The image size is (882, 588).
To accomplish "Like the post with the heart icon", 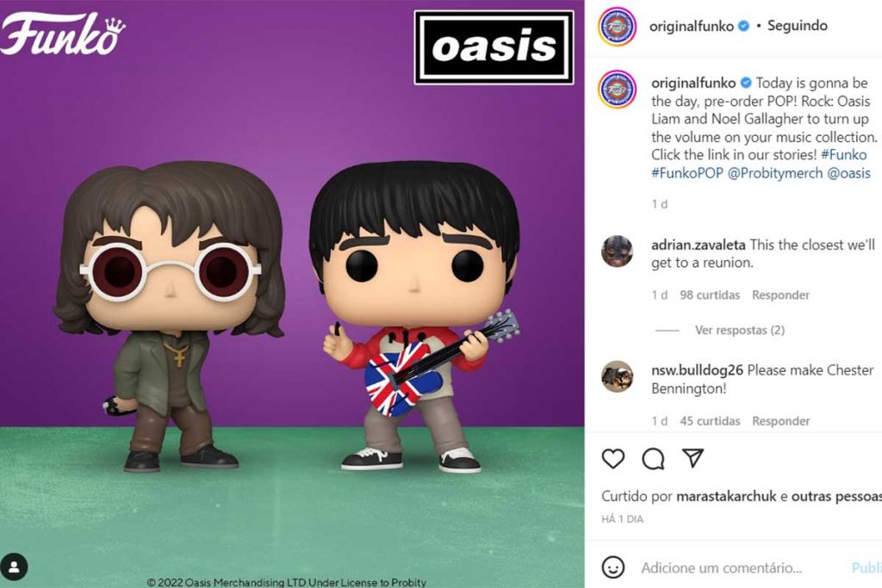I will point(613,459).
